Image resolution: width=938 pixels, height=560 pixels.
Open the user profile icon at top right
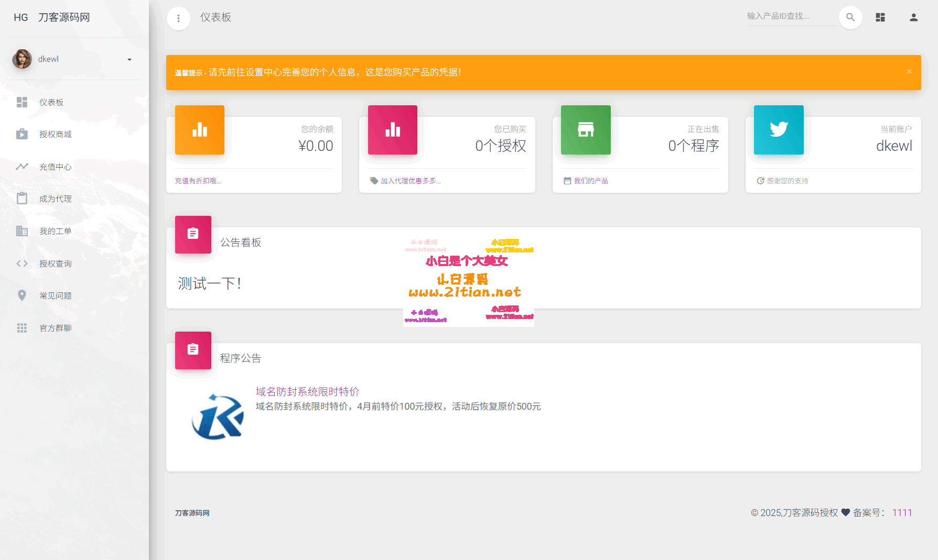pos(914,17)
